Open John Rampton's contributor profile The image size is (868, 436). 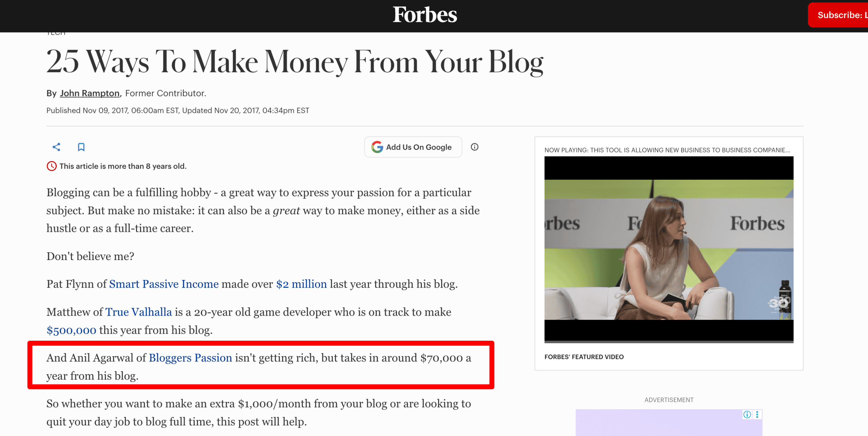[x=90, y=93]
